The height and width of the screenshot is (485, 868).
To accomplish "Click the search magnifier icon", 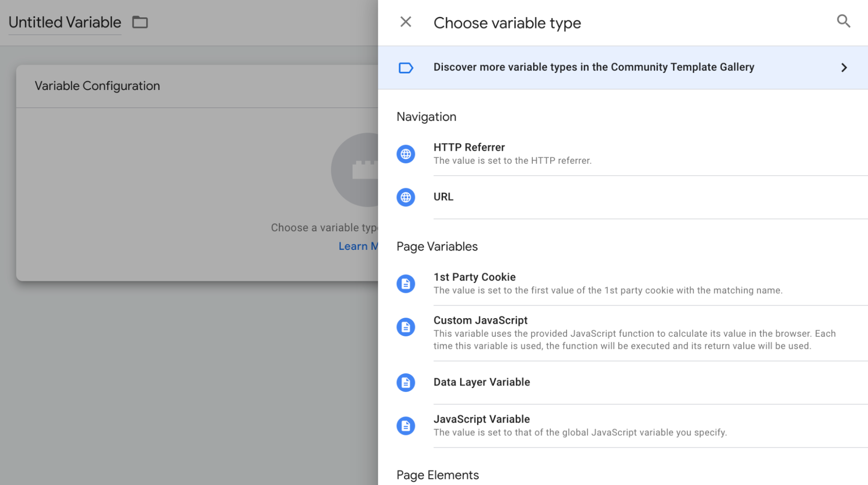I will coord(843,21).
